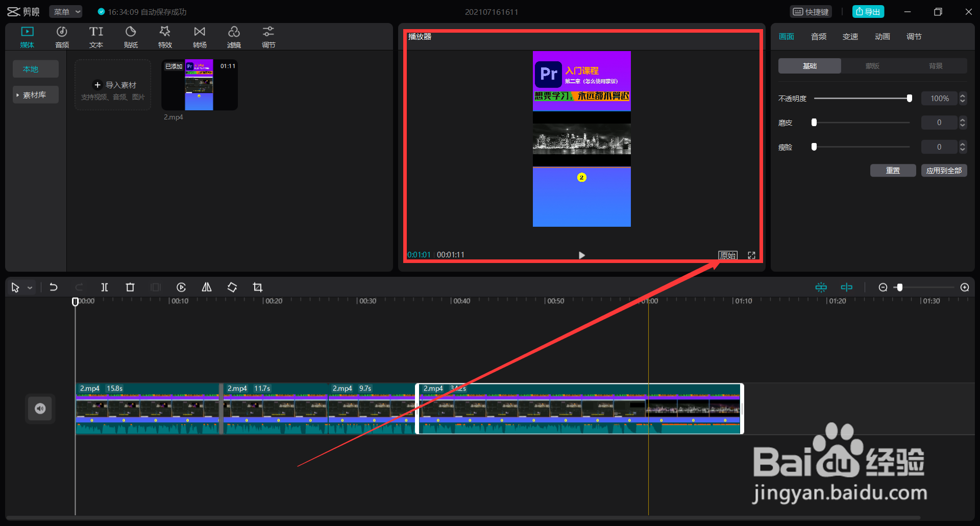This screenshot has width=980, height=526.
Task: Open the 文本 text tool tab
Action: coord(96,37)
